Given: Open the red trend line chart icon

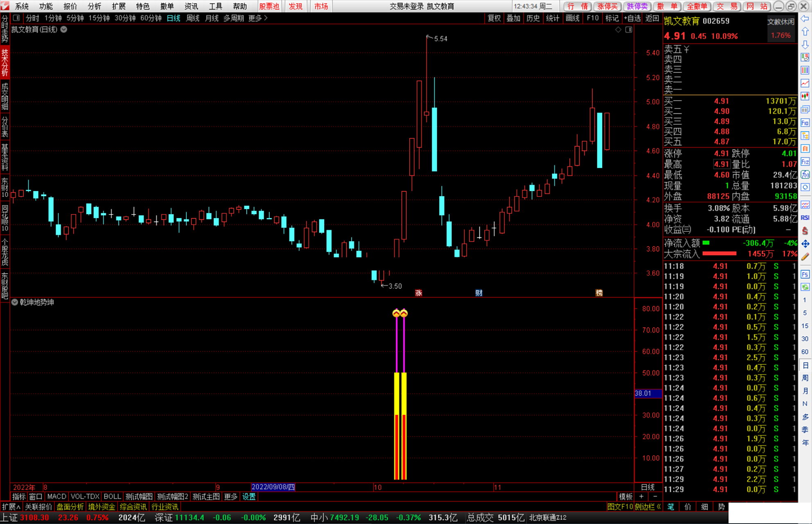Looking at the screenshot, I should tap(805, 84).
